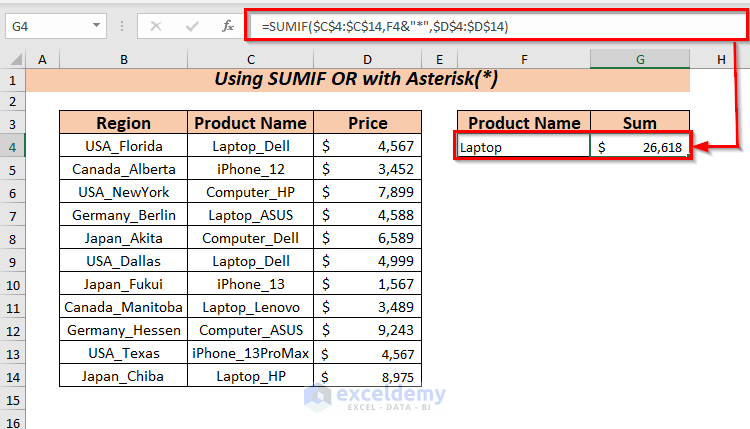Click inside the SUMIF formula bar
The width and height of the screenshot is (750, 429).
coord(480,26)
